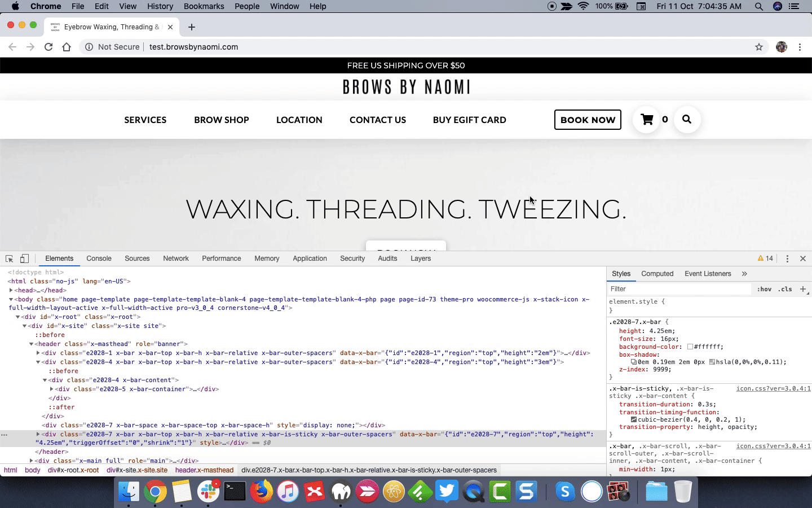Toggle element state with :hov
The image size is (812, 508).
point(764,289)
